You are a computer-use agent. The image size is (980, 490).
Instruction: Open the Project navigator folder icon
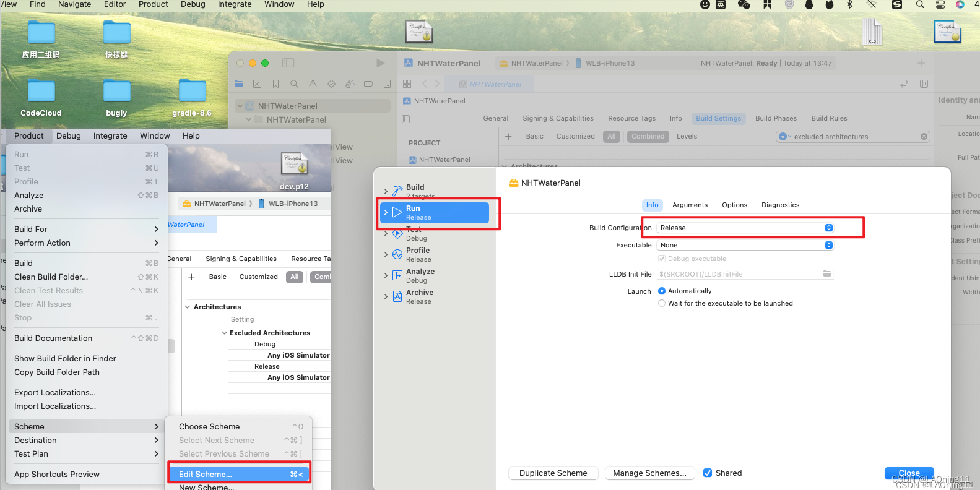239,84
